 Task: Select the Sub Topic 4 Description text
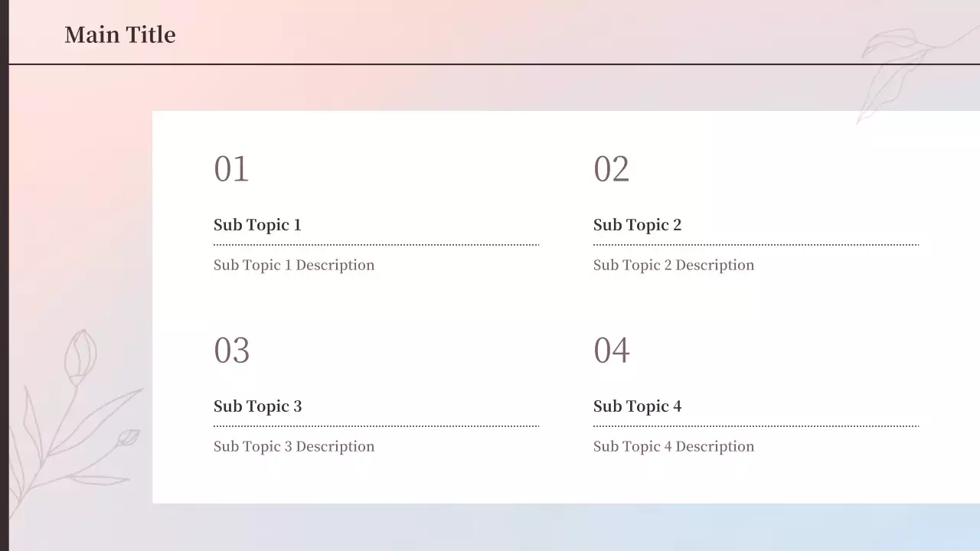coord(674,447)
